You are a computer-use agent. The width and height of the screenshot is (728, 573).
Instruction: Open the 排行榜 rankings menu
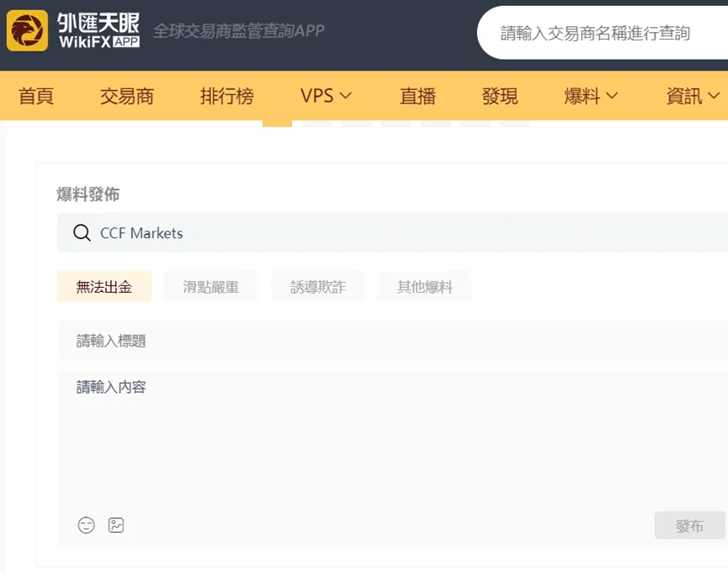point(227,96)
